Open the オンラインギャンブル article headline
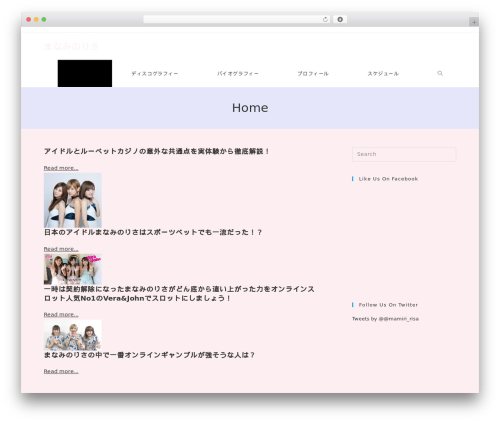Viewport: 500px width, 423px height. pos(149,355)
